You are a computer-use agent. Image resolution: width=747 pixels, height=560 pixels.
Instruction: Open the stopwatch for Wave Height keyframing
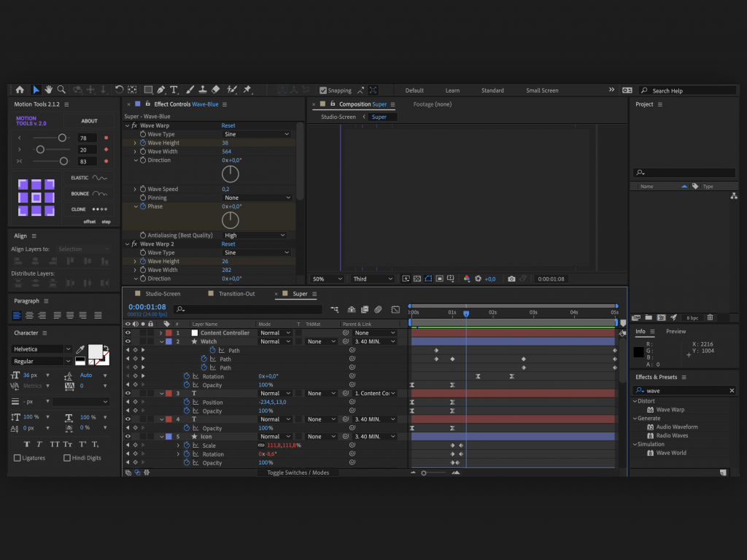coord(144,142)
